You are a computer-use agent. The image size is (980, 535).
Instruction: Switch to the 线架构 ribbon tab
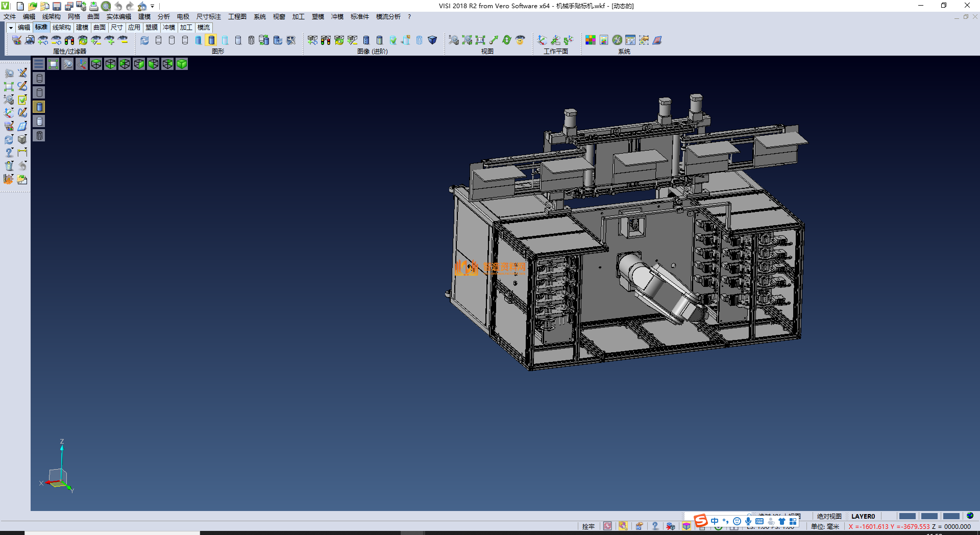click(x=61, y=28)
